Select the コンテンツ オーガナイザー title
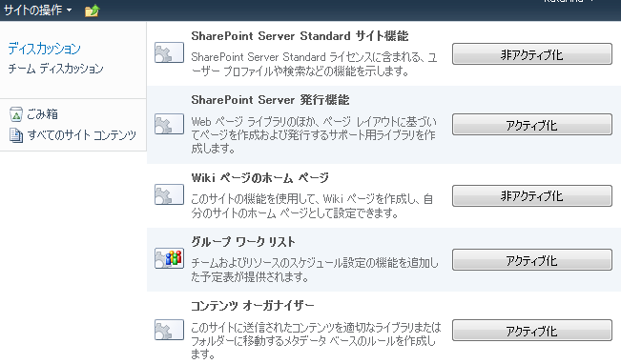621x364 pixels. pyautogui.click(x=253, y=305)
